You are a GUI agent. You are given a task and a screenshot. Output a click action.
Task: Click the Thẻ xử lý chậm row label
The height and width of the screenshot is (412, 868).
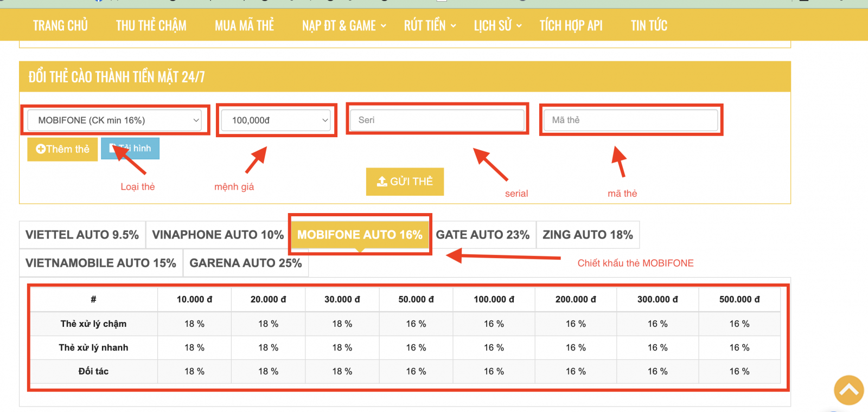[x=93, y=324]
